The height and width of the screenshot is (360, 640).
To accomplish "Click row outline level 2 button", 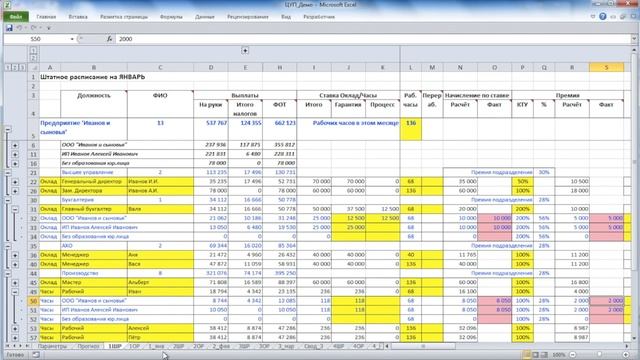I will pyautogui.click(x=15, y=67).
